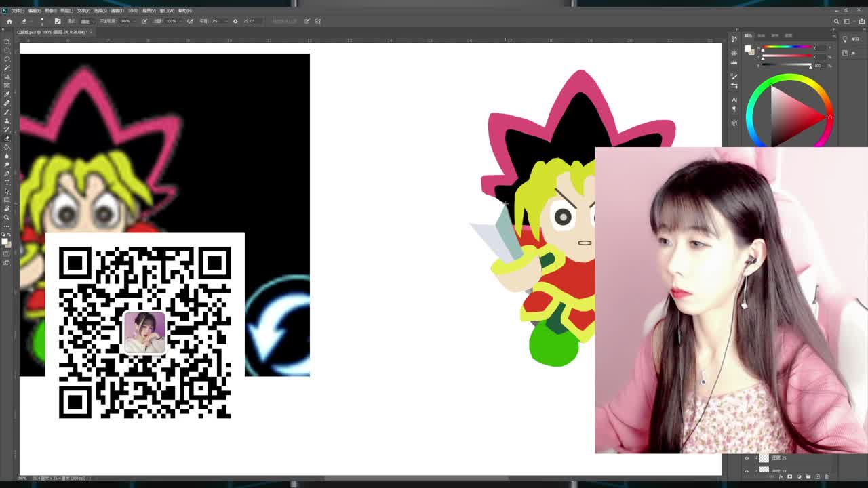
Task: Switch to the Color panel tab
Action: coord(749,35)
